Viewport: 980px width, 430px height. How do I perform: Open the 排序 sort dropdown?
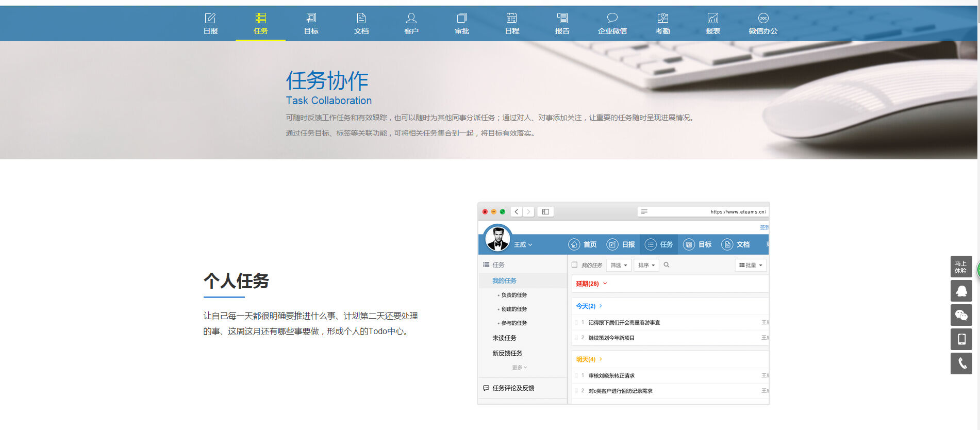coord(646,265)
